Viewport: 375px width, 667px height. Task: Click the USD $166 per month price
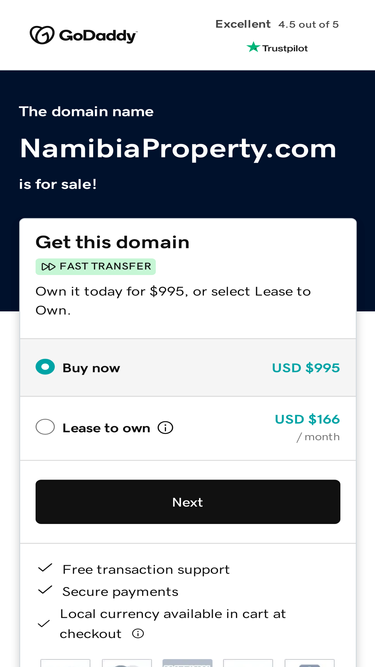pyautogui.click(x=307, y=427)
